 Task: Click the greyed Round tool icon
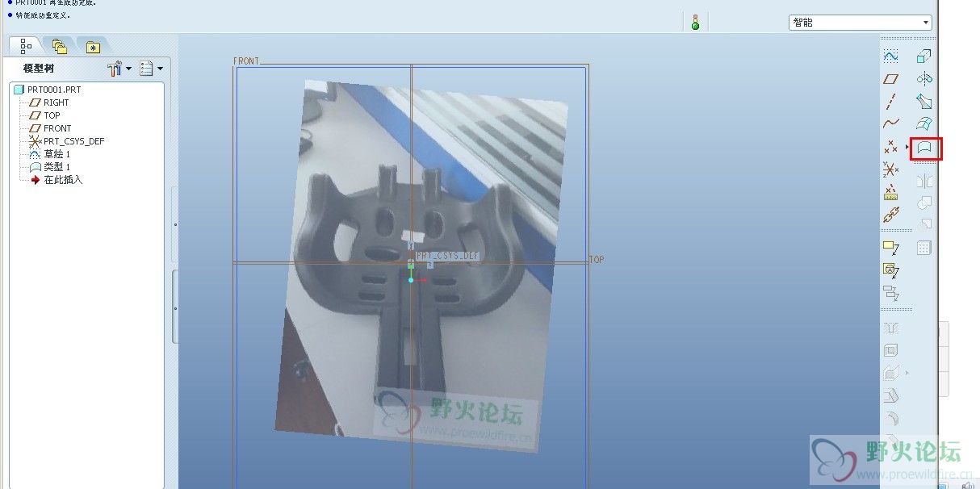click(x=890, y=418)
